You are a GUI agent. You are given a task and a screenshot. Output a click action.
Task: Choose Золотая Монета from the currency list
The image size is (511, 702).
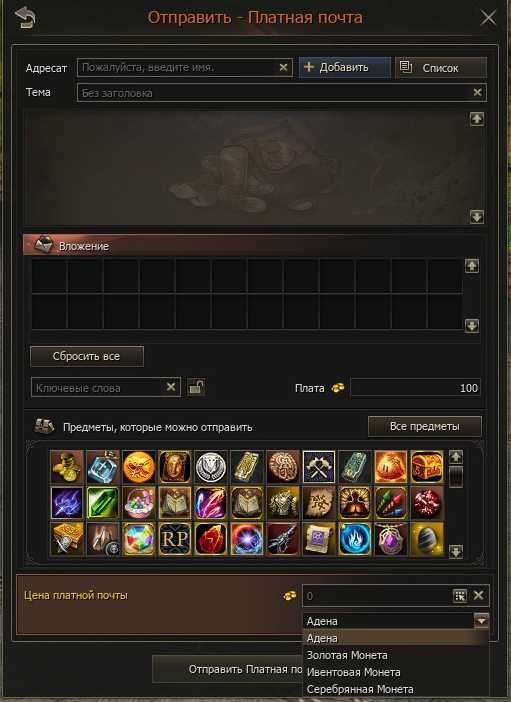(347, 655)
